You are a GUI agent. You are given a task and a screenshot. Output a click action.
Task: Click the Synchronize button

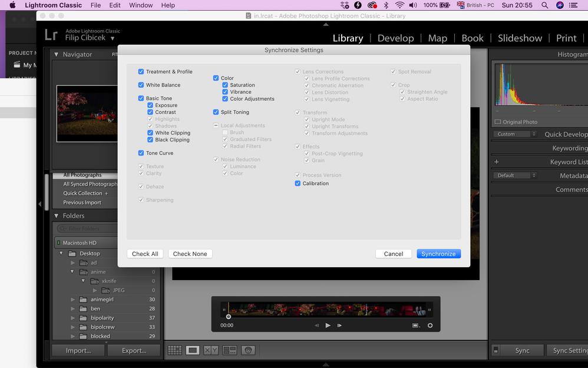(438, 254)
